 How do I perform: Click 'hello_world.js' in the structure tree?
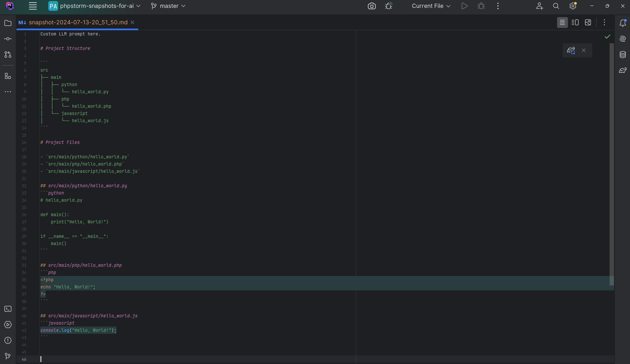[x=90, y=121]
